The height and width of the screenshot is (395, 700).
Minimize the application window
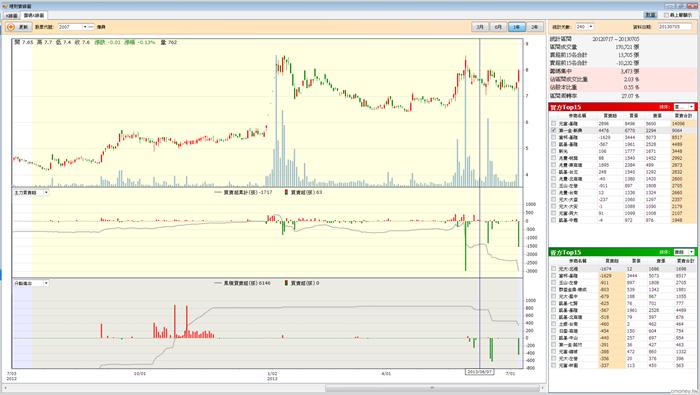pyautogui.click(x=670, y=6)
